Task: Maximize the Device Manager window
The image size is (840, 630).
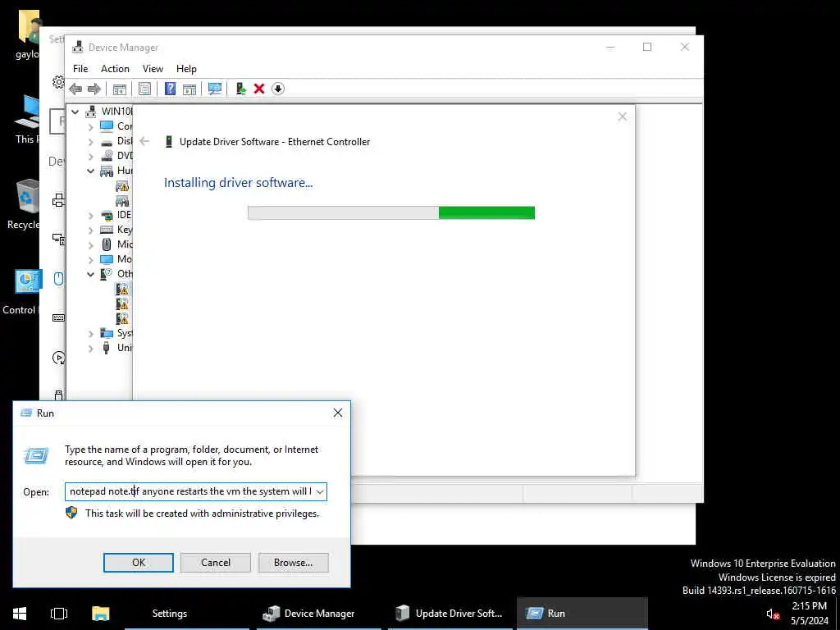Action: click(x=647, y=47)
